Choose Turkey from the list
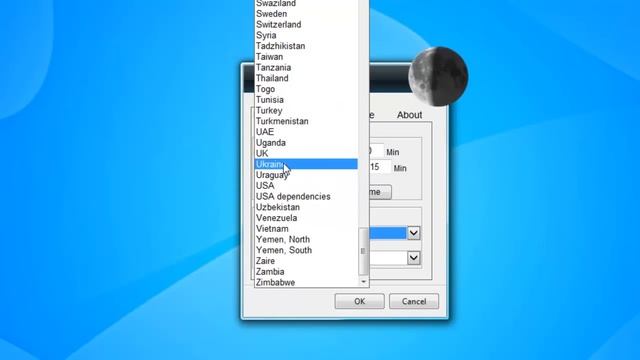The height and width of the screenshot is (360, 640). pos(306,111)
